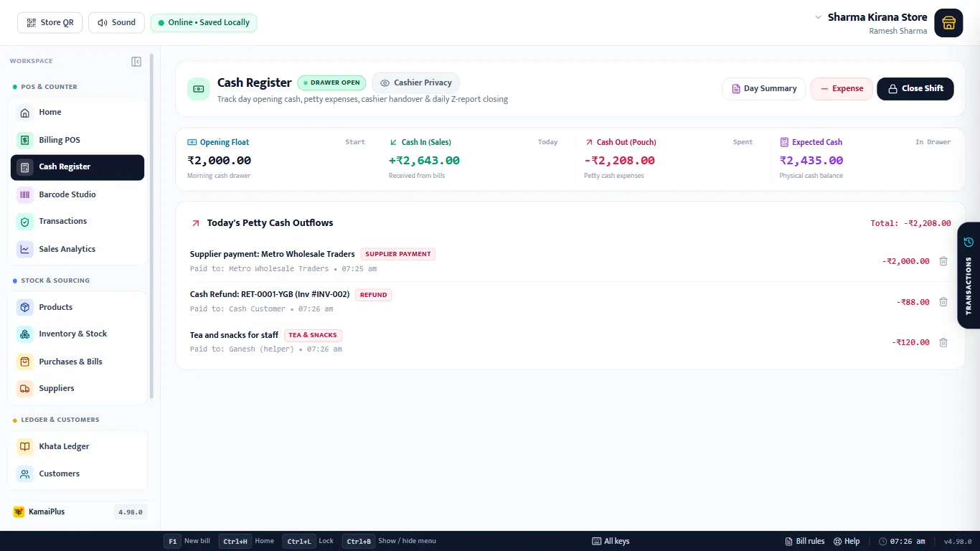Click the Cash Out (Pouch) amount -₹2,208.00

pos(620,161)
